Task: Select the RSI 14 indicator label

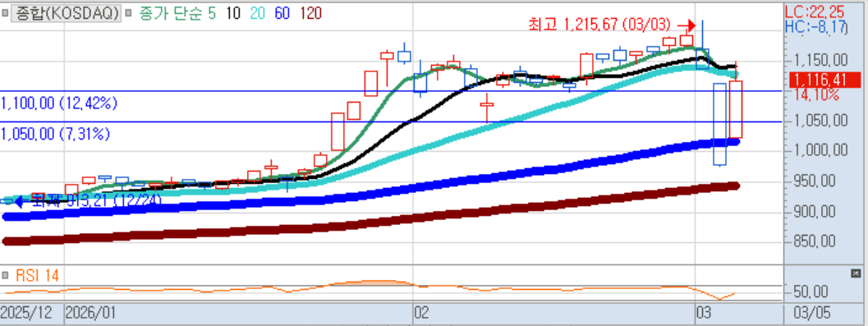Action: pyautogui.click(x=38, y=275)
